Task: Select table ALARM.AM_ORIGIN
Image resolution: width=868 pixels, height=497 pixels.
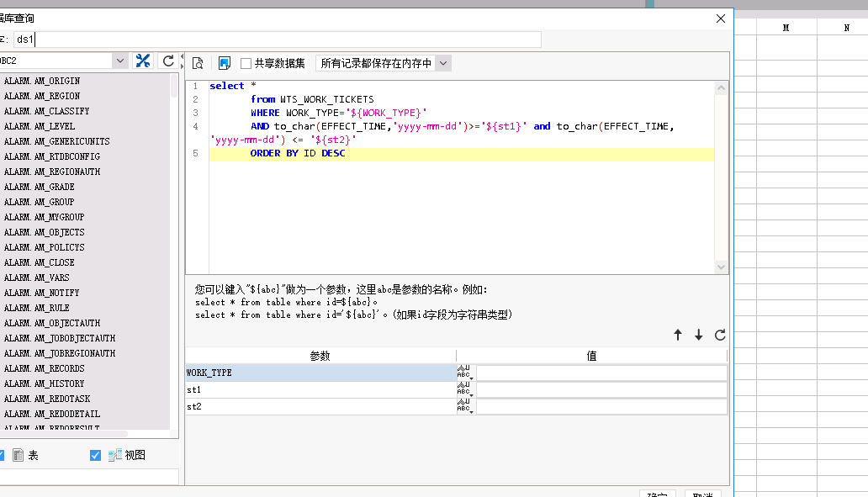Action: pos(42,81)
